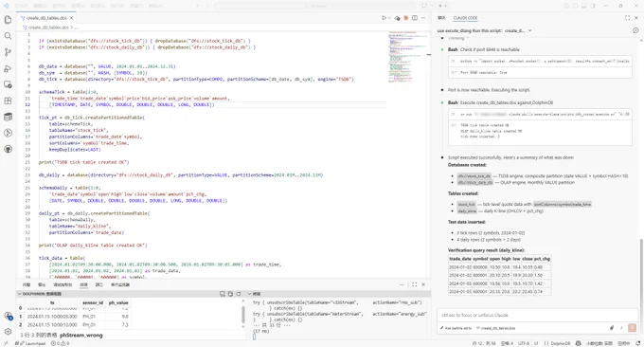Click the Claude send button
Viewport: 644px width, 347px height.
pos(632,328)
